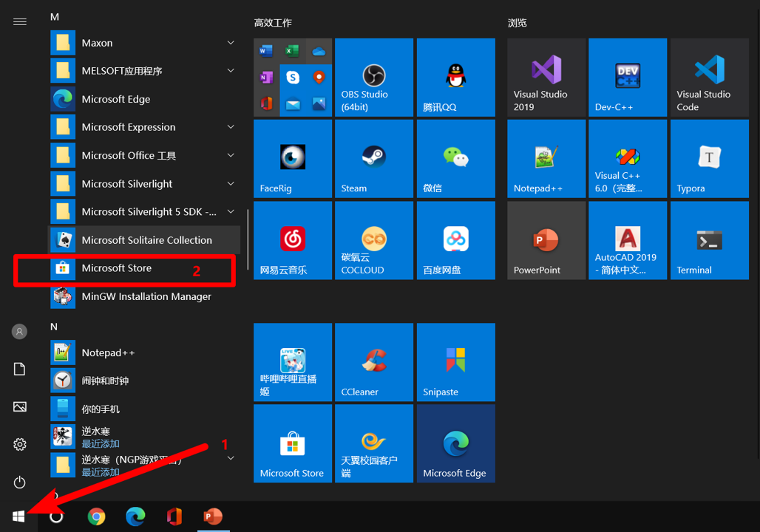Open Microsoft Edge from the app list

click(x=145, y=99)
